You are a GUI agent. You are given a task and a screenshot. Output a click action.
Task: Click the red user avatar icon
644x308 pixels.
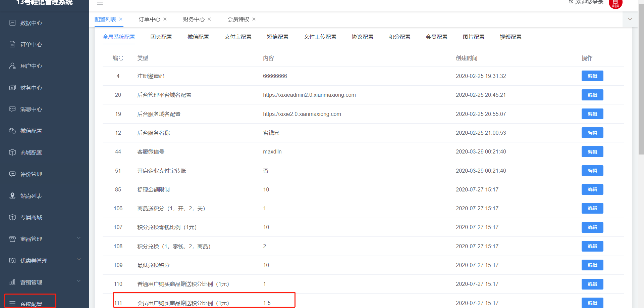coord(615,4)
